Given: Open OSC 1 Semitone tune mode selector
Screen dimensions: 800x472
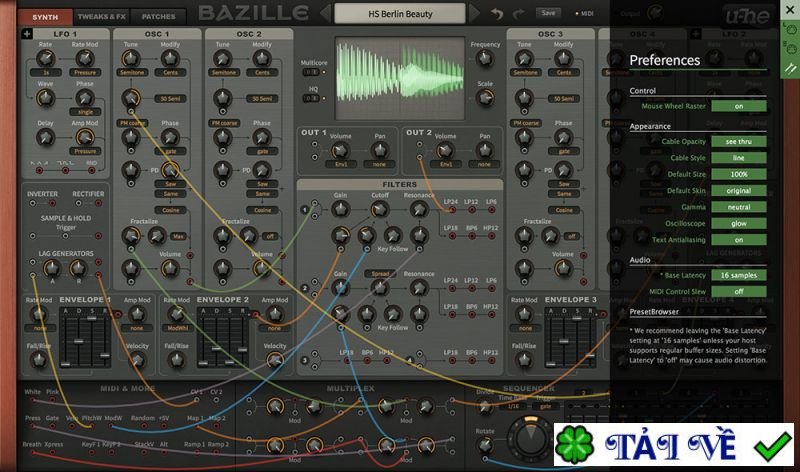Looking at the screenshot, I should coord(132,72).
